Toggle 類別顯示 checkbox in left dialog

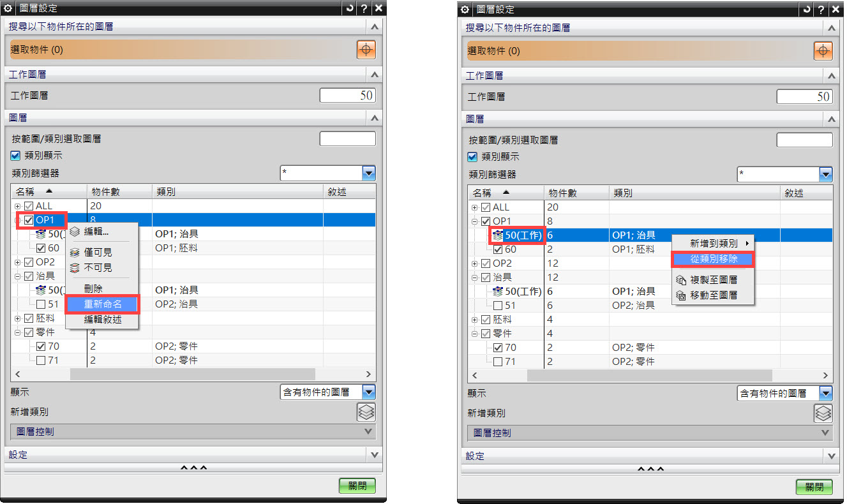pyautogui.click(x=16, y=156)
